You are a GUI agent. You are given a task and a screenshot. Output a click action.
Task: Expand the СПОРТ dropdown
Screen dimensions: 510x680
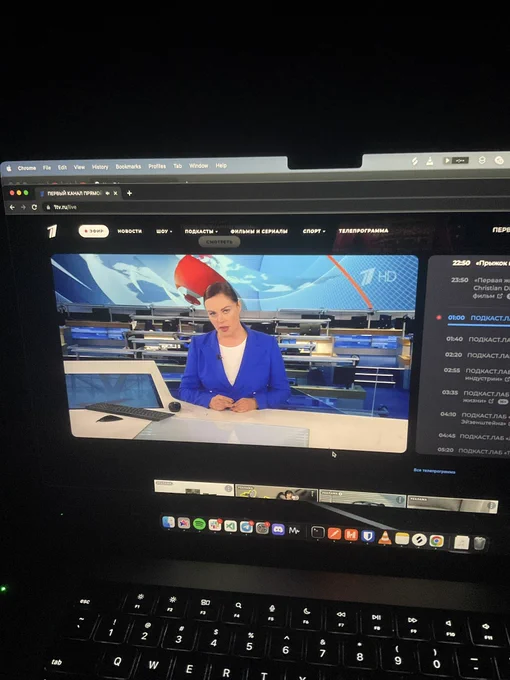click(314, 231)
